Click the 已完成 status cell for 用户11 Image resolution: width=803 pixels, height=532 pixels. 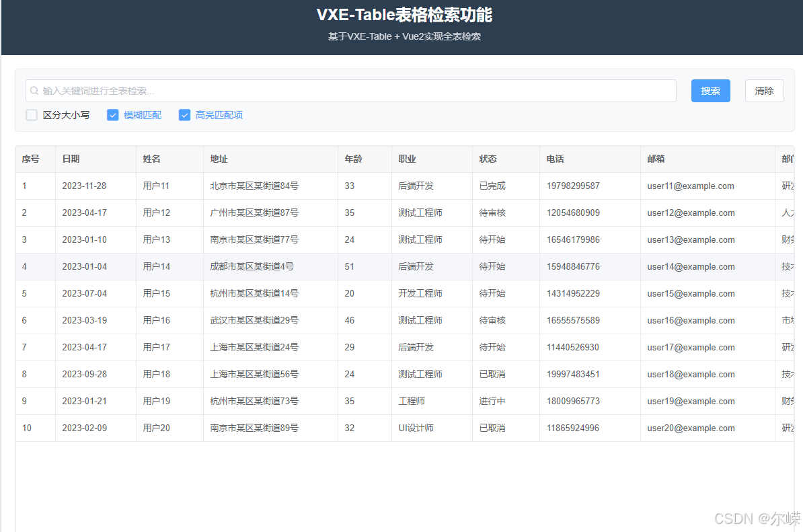coord(492,186)
